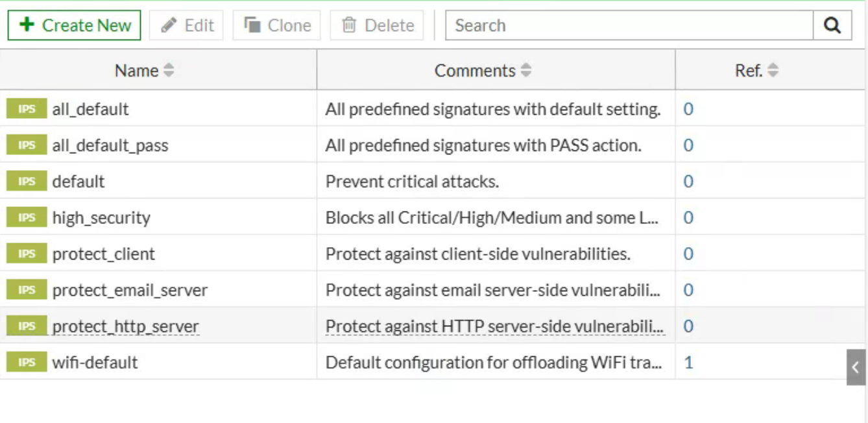Sort the list by Name column arrows
Image resolution: width=868 pixels, height=423 pixels.
pyautogui.click(x=169, y=70)
